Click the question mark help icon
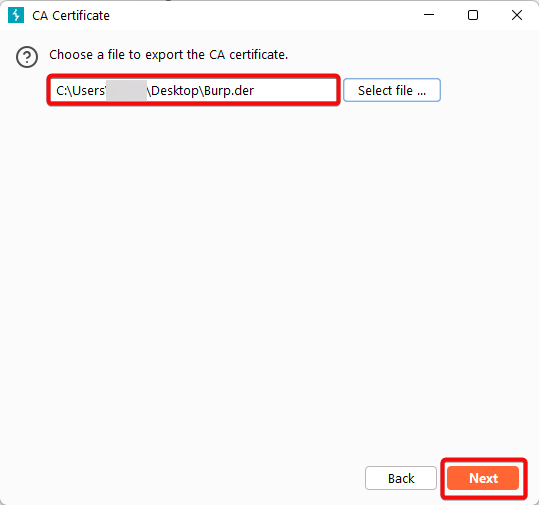539x505 pixels. click(x=27, y=57)
